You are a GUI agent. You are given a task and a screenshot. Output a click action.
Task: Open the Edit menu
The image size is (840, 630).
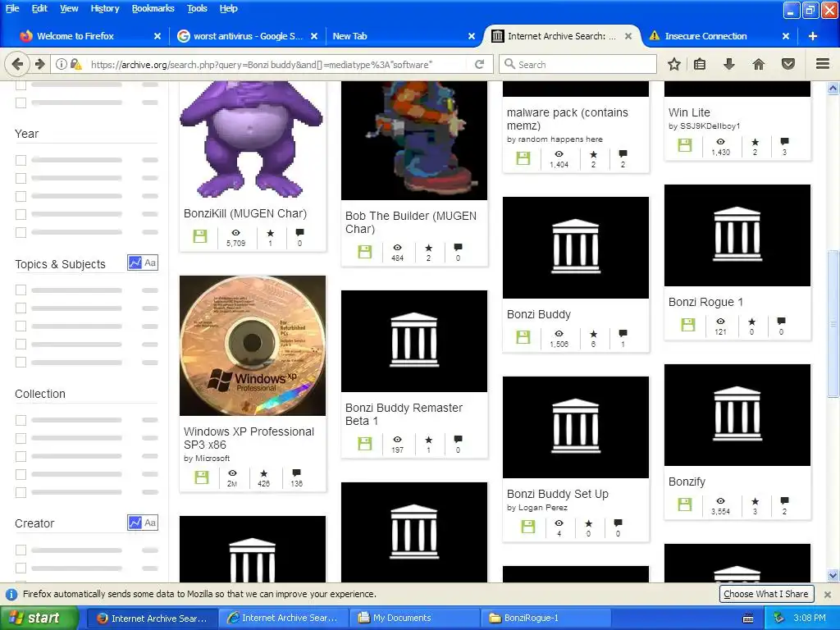coord(39,8)
